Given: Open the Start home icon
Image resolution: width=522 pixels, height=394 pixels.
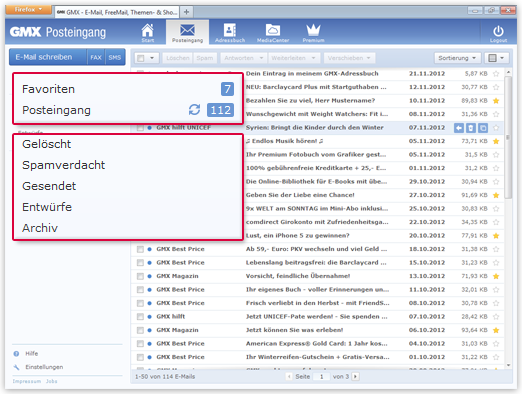Looking at the screenshot, I should 147,33.
